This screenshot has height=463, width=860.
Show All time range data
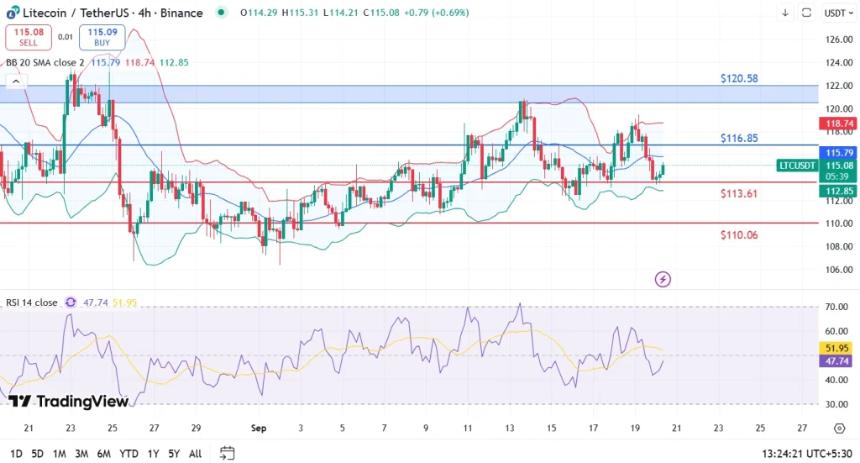tap(195, 453)
